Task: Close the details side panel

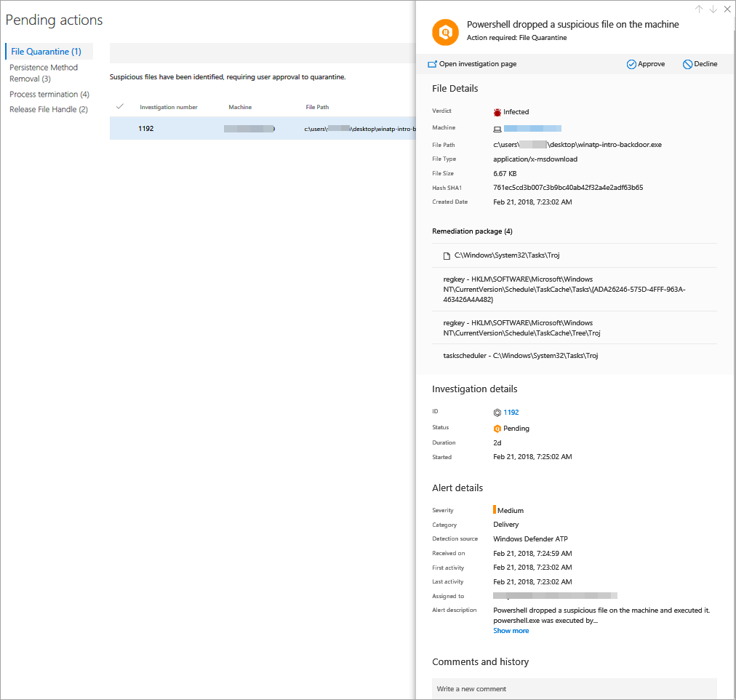Action: (x=727, y=9)
